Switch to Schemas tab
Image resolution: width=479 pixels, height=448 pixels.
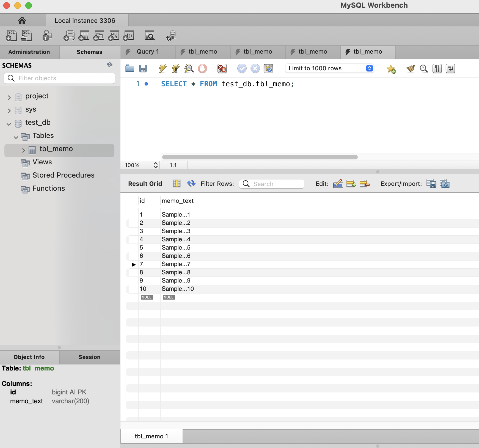[90, 52]
